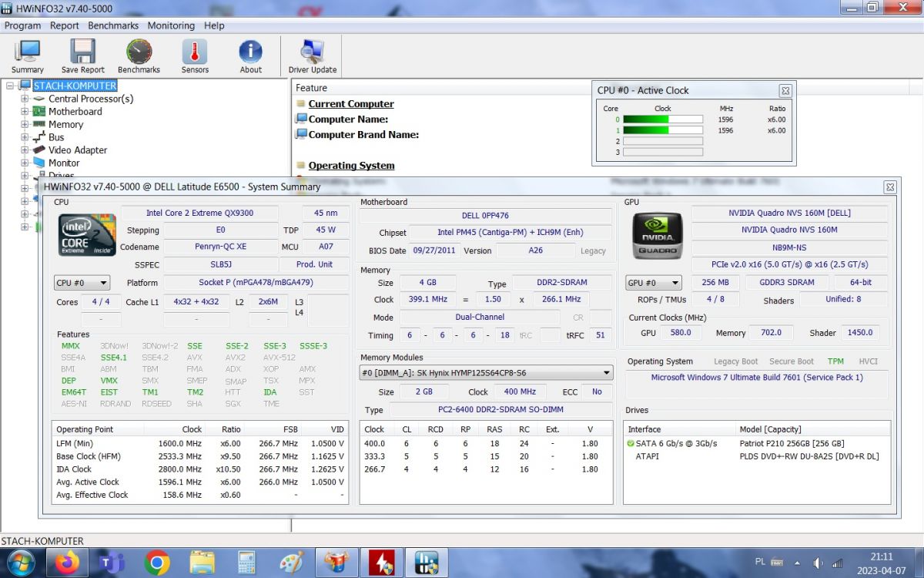
Task: Select Video Adapter in the tree
Action: 78,150
